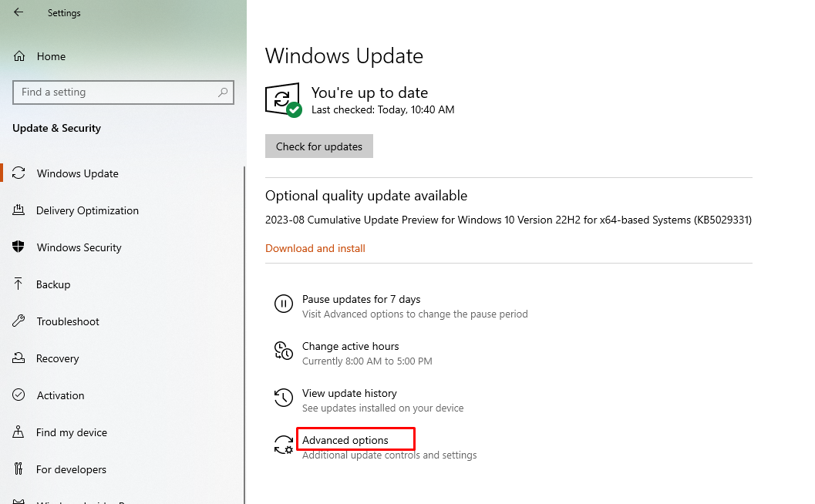Click the Home house icon
This screenshot has height=504, width=815.
click(19, 56)
